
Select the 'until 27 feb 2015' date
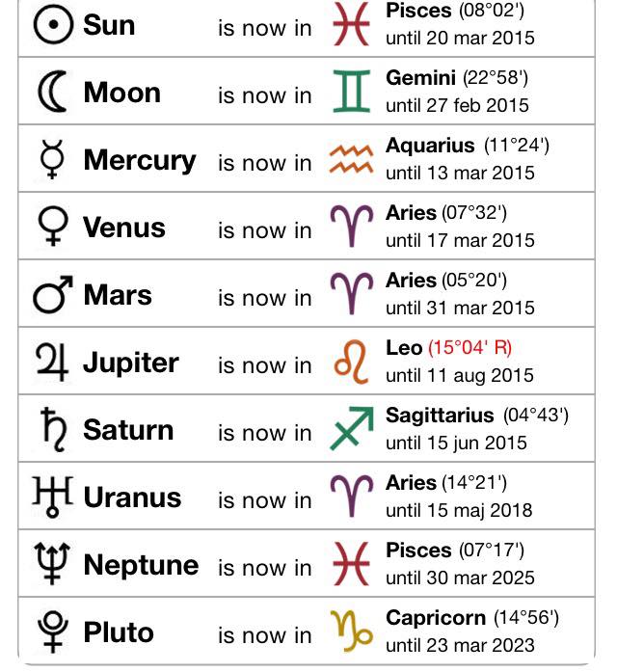(x=457, y=105)
